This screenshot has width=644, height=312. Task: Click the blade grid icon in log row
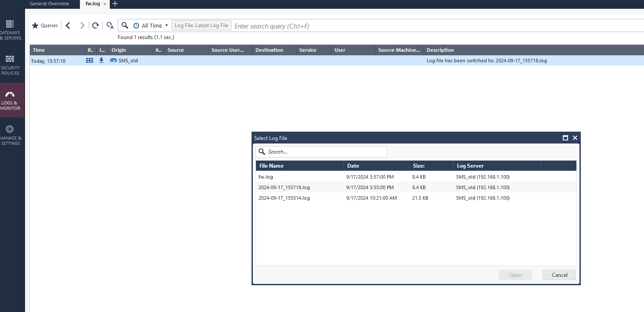click(x=90, y=61)
